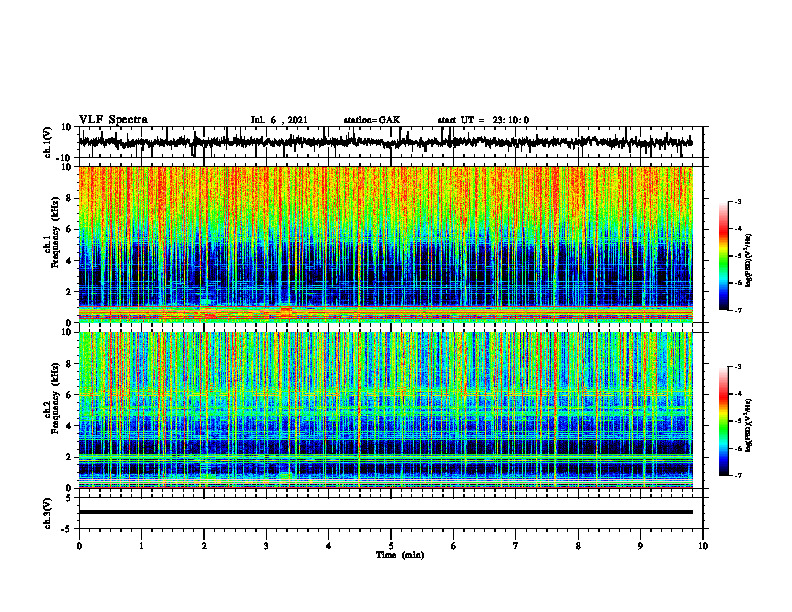Click the ch.1 voltage waveform trace
Image resolution: width=792 pixels, height=612 pixels.
pos(385,142)
